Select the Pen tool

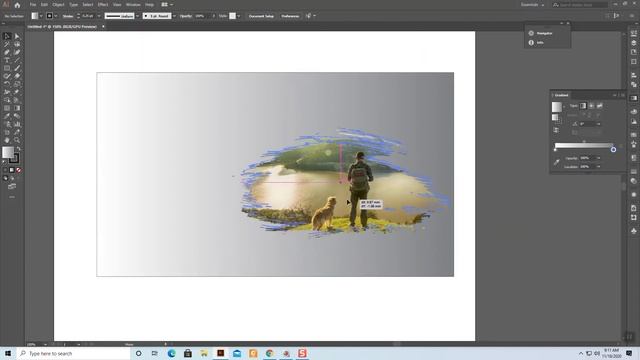coord(7,52)
